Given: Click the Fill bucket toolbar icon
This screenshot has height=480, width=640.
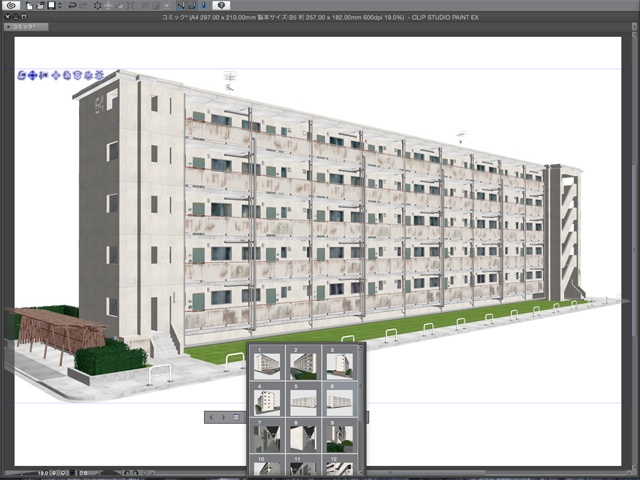Looking at the screenshot, I should 120,5.
